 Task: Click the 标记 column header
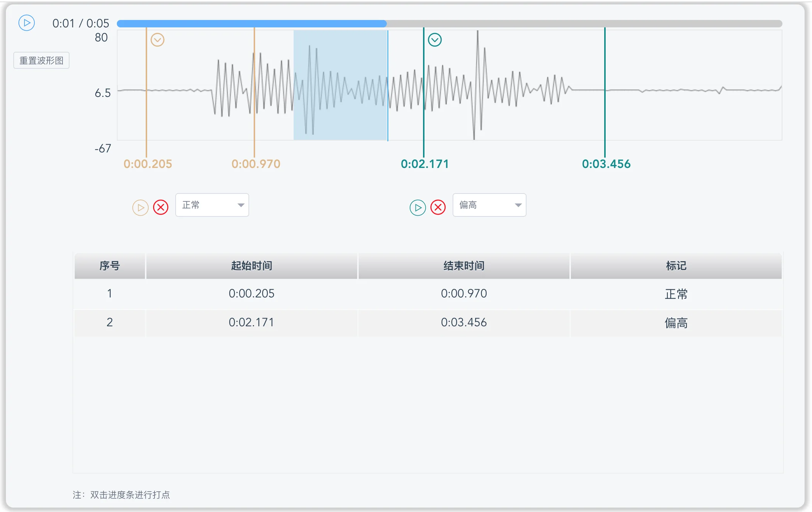pyautogui.click(x=676, y=266)
